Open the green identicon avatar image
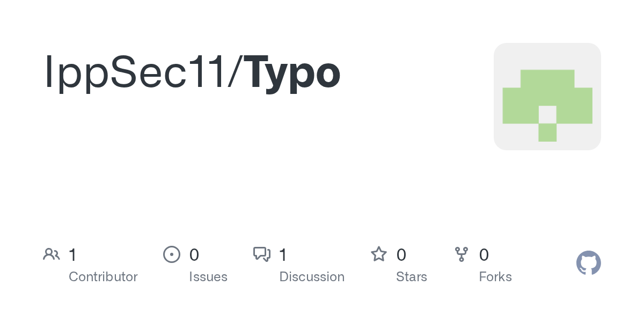 (547, 97)
